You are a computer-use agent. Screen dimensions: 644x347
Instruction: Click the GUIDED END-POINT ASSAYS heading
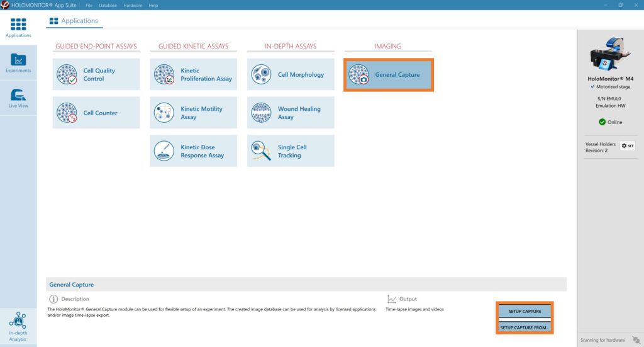(x=96, y=46)
